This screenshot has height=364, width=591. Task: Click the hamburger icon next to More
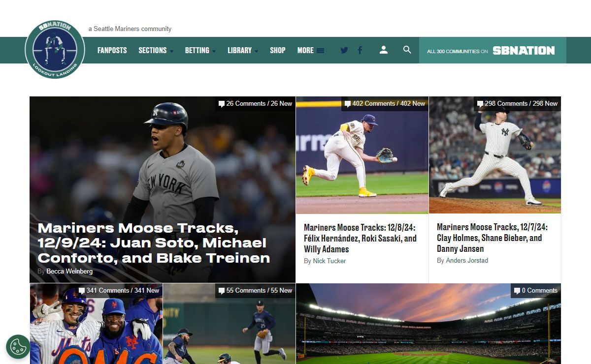pos(320,50)
